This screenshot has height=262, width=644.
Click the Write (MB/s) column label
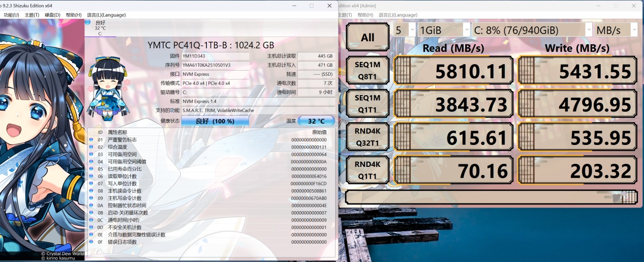tap(577, 48)
